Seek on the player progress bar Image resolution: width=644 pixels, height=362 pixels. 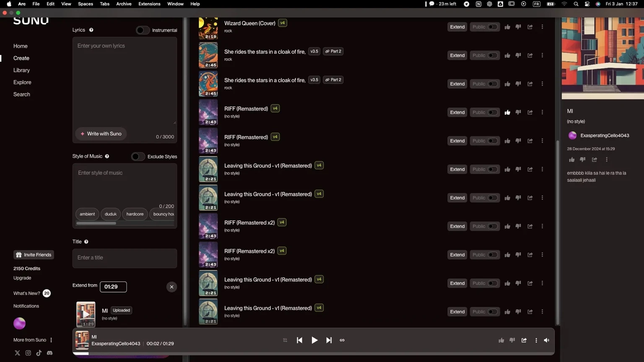coord(314,354)
